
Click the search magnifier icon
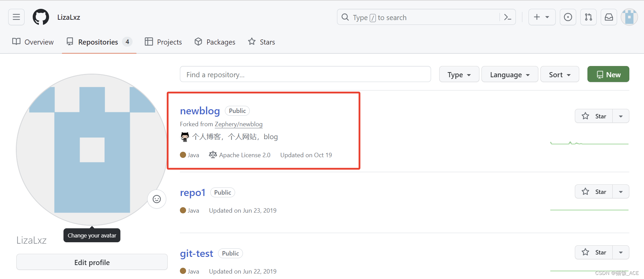(345, 17)
